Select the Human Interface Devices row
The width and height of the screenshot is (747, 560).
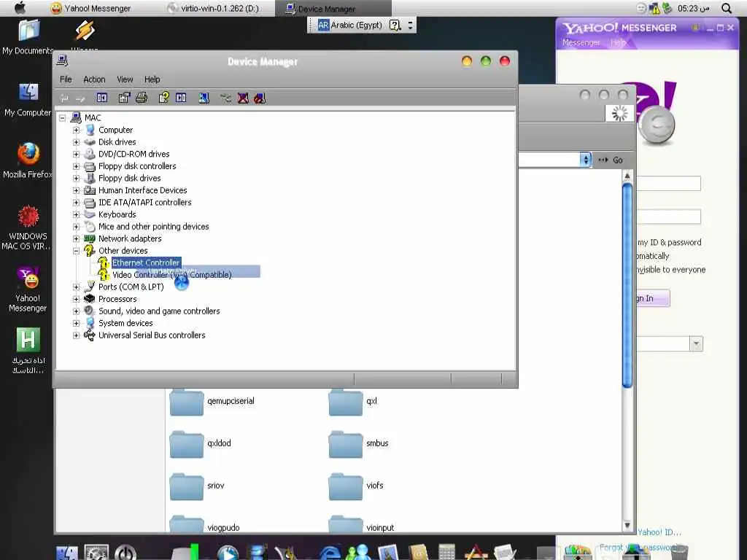click(142, 190)
